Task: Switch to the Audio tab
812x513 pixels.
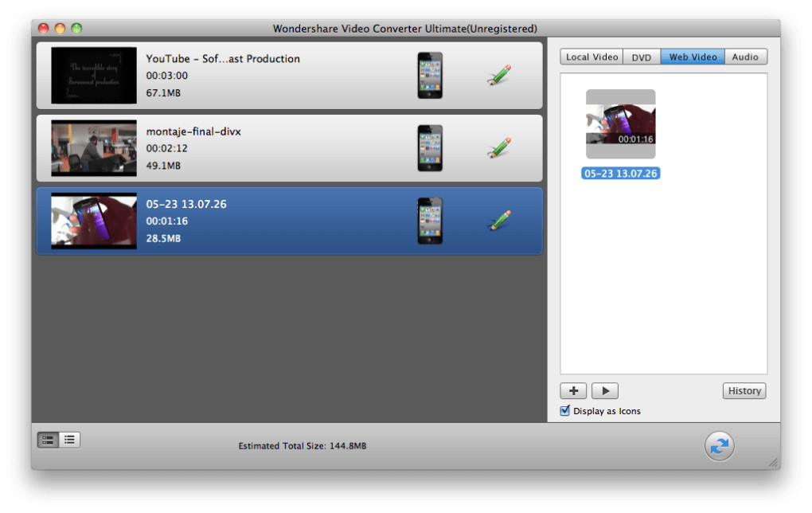Action: 746,57
